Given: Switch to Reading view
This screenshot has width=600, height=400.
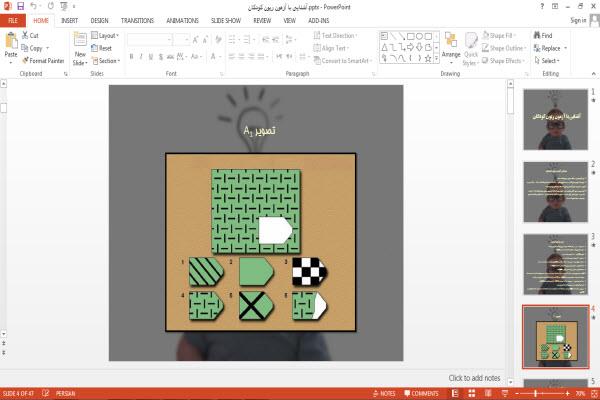Looking at the screenshot, I should tap(488, 393).
